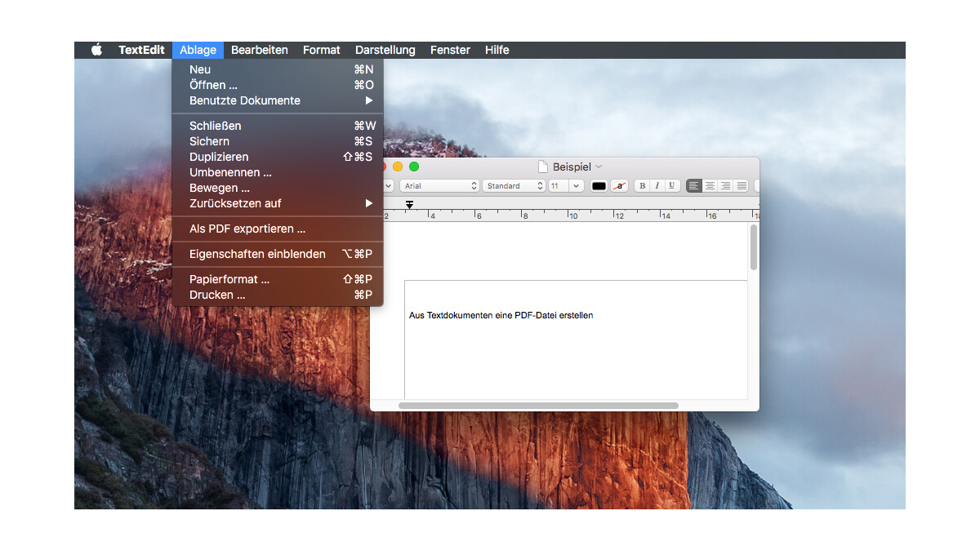Image resolution: width=980 pixels, height=551 pixels.
Task: Close the open Ablage menu
Action: click(x=198, y=50)
